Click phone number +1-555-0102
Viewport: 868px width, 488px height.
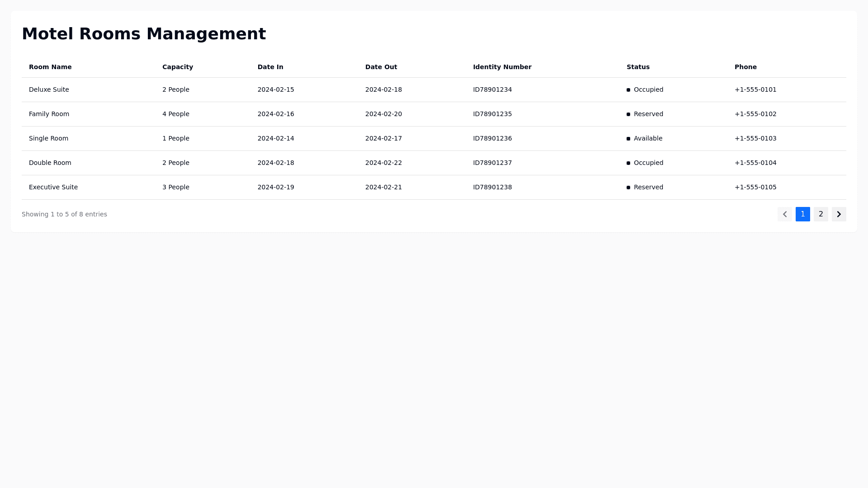(755, 114)
